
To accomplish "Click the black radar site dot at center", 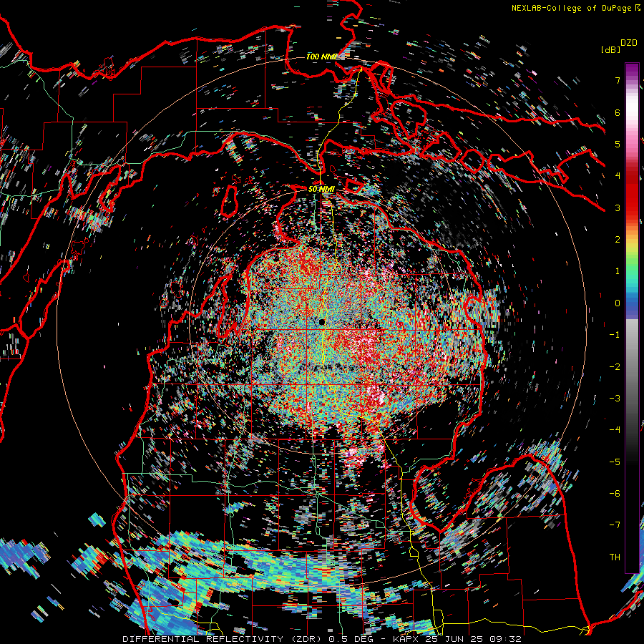I will point(321,322).
